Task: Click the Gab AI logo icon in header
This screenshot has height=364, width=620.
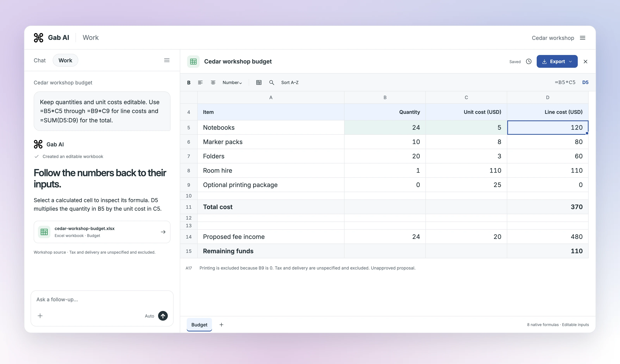Action: pos(38,38)
